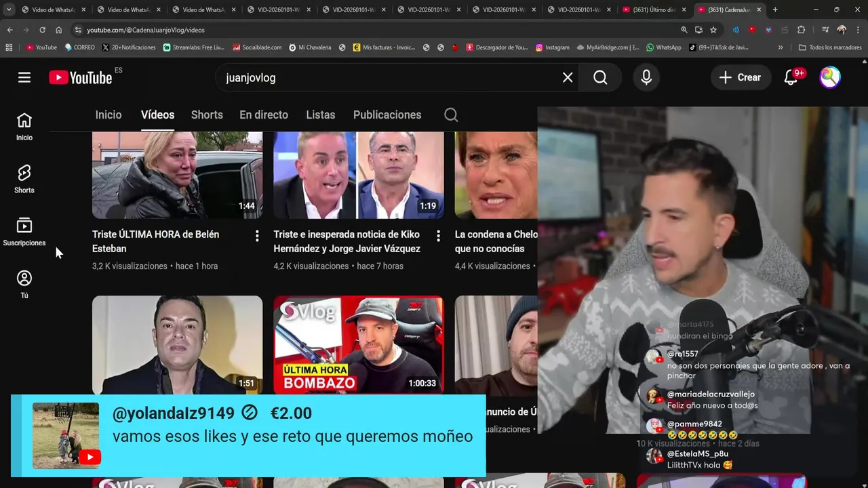
Task: Open a new browser tab
Action: 775,9
